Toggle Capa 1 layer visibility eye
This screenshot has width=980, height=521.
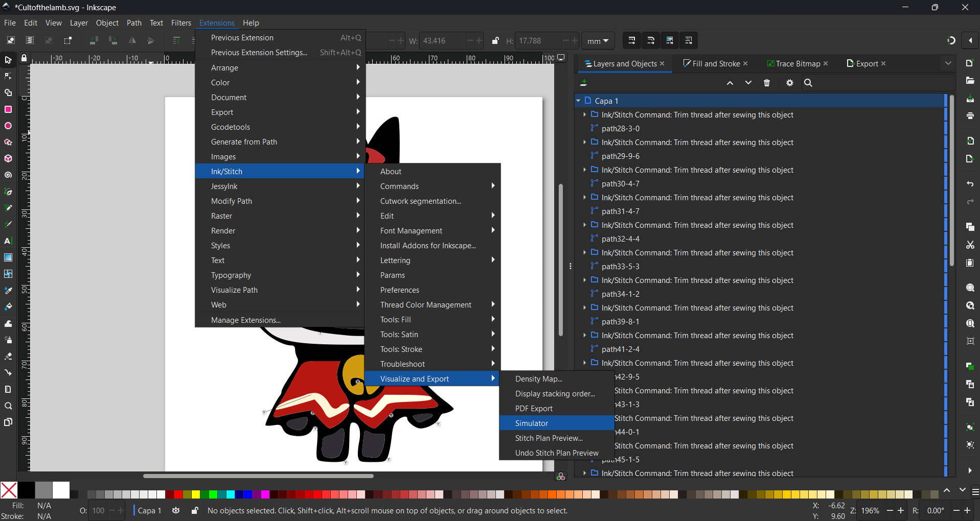[176, 510]
